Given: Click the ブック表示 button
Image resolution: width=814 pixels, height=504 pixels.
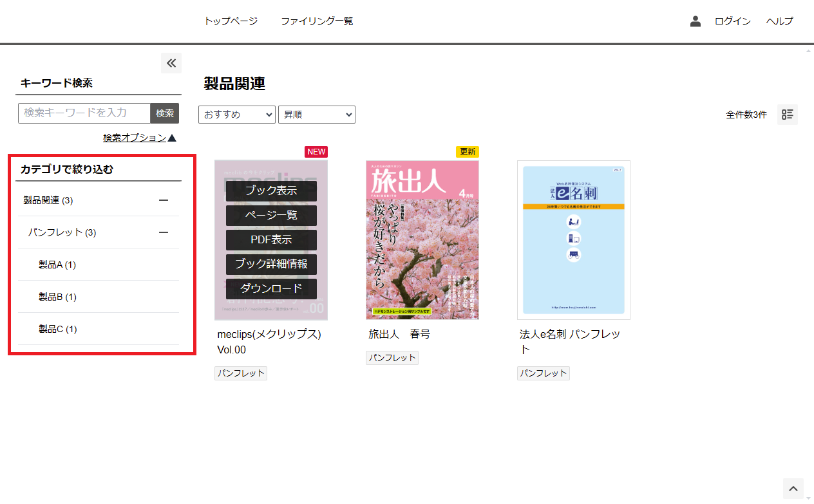Looking at the screenshot, I should click(x=271, y=191).
